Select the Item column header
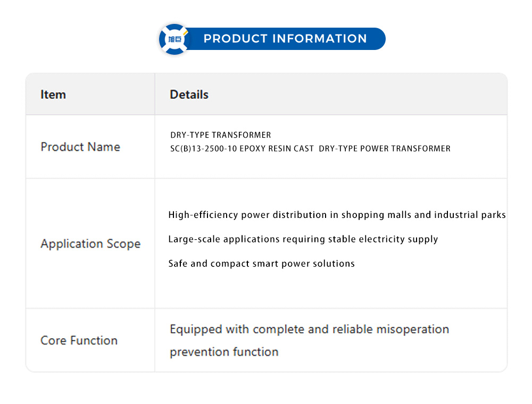 53,95
